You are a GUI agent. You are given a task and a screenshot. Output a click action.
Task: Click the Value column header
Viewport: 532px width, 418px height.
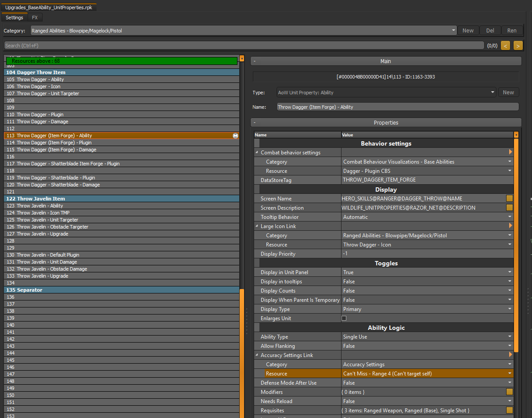[428, 135]
